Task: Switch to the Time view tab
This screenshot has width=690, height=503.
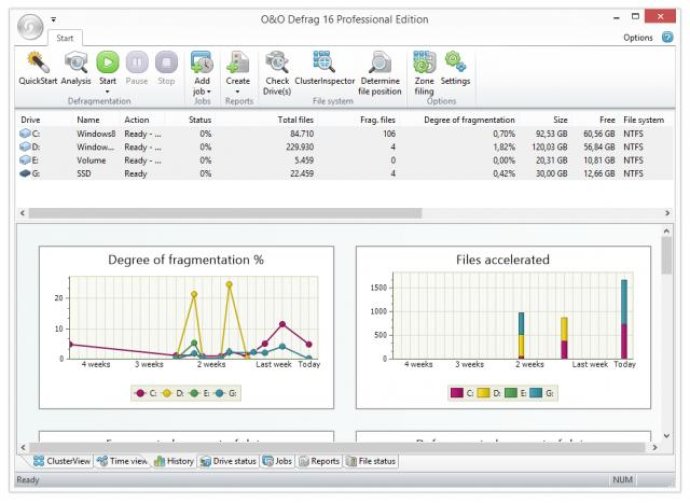Action: tap(123, 461)
